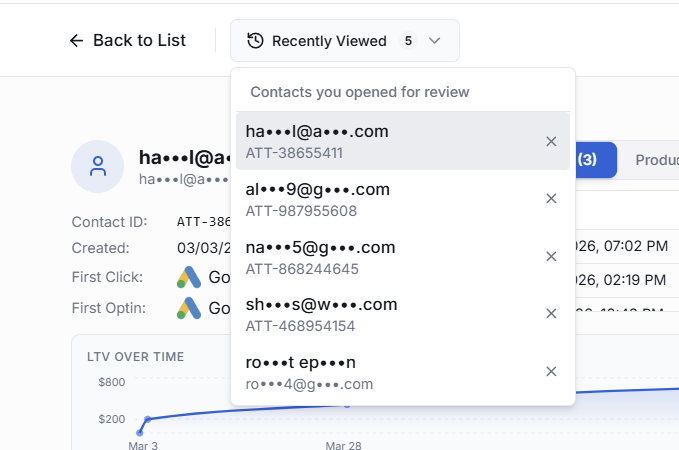Remove ro•••t ep•••n entry with X
The width and height of the screenshot is (679, 450).
point(551,372)
